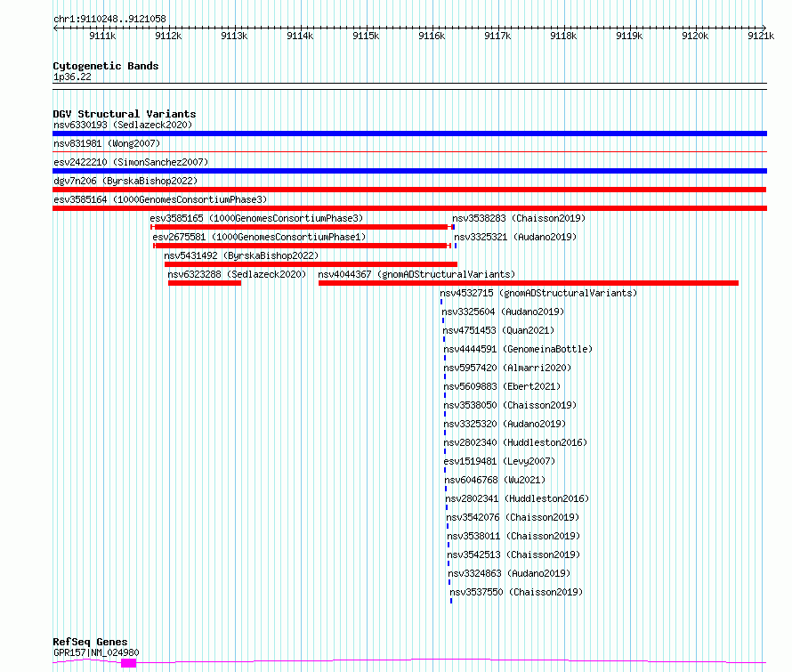The width and height of the screenshot is (792, 672).
Task: Click the esv2422210 (SimonSanchez2007) label
Action: click(131, 162)
